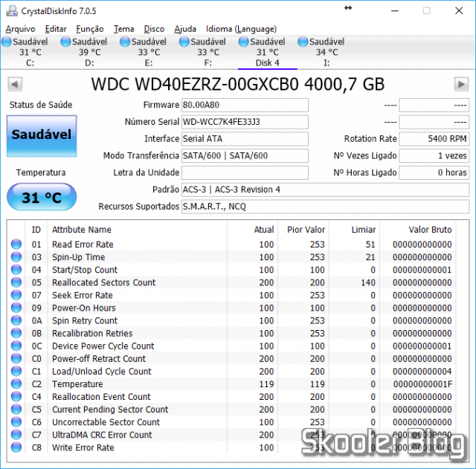Click the Temperature attribute name
Viewport: 476px width, 469px height.
pos(77,384)
